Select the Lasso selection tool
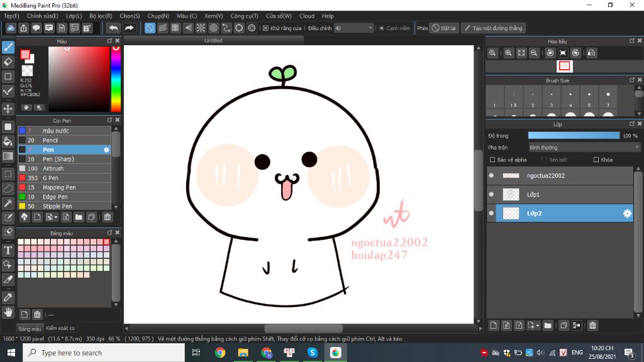The image size is (644, 362). (x=8, y=189)
